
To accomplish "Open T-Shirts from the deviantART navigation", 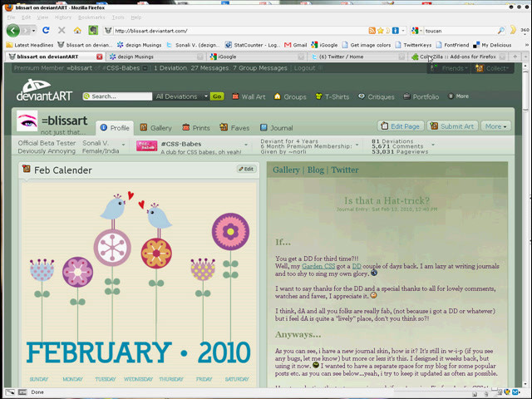I will point(332,96).
